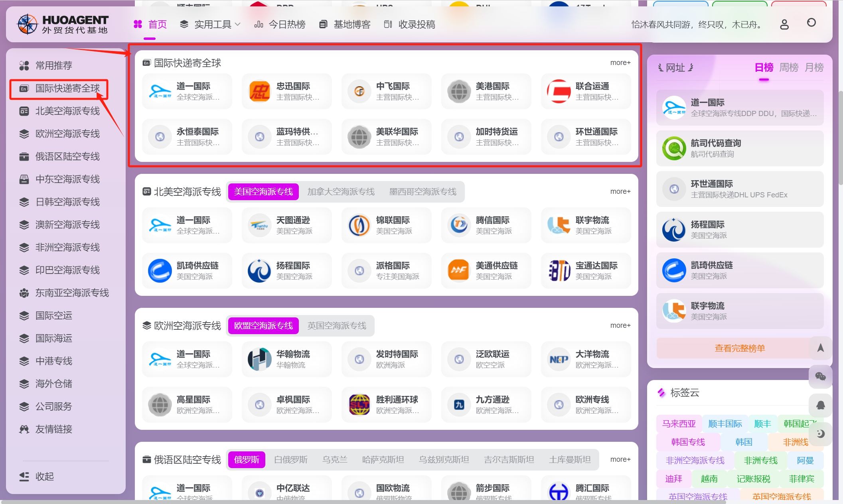
Task: Open the 永恒泰国际 card
Action: (x=187, y=137)
